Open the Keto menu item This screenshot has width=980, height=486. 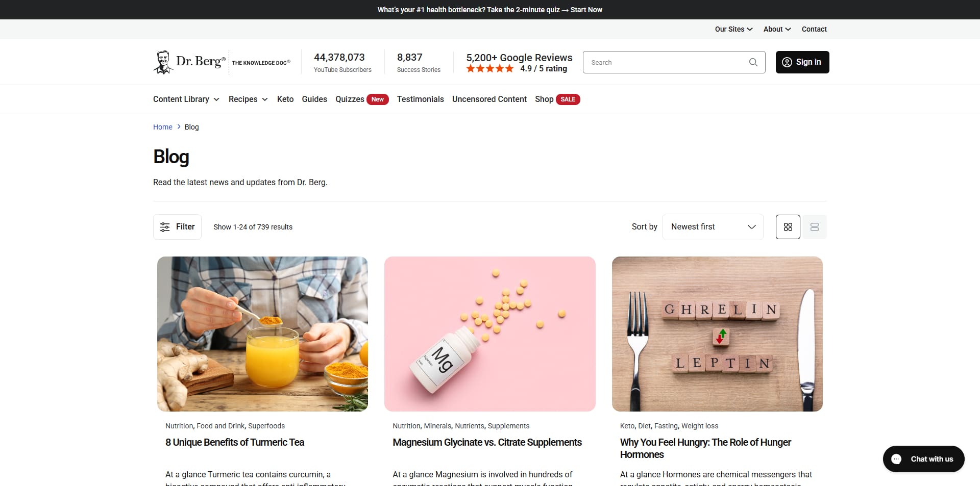[285, 99]
